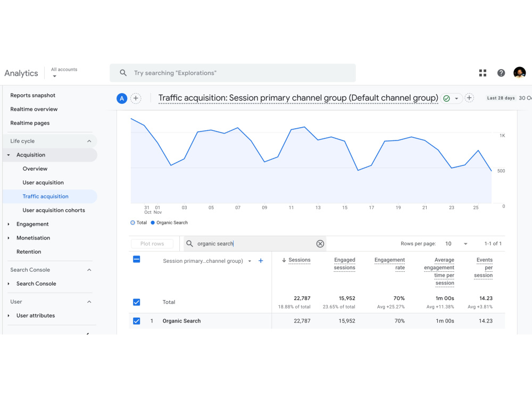The width and height of the screenshot is (532, 399).
Task: Add comparison with the plus icon beside 'A'
Action: point(136,98)
